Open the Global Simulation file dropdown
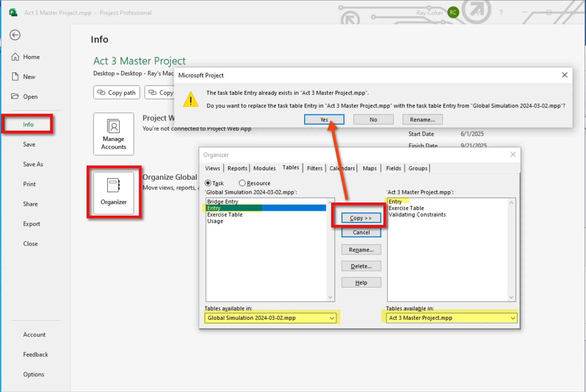586x392 pixels. 271,318
